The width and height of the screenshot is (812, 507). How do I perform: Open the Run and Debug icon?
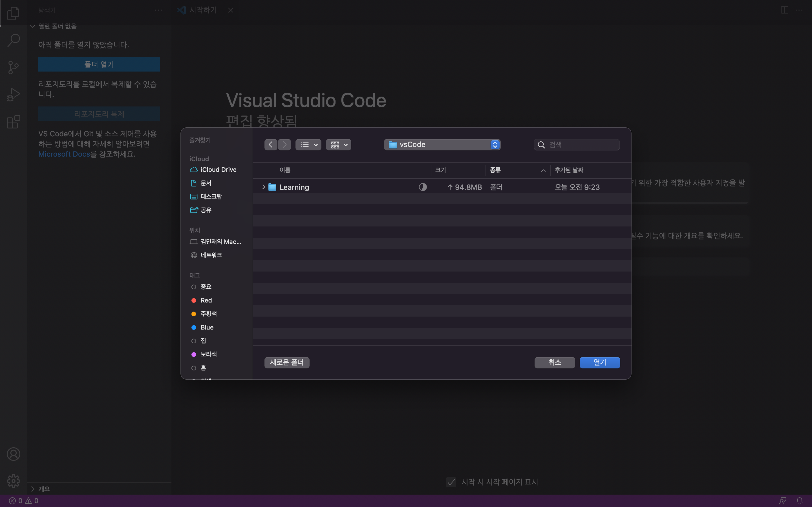click(x=14, y=95)
